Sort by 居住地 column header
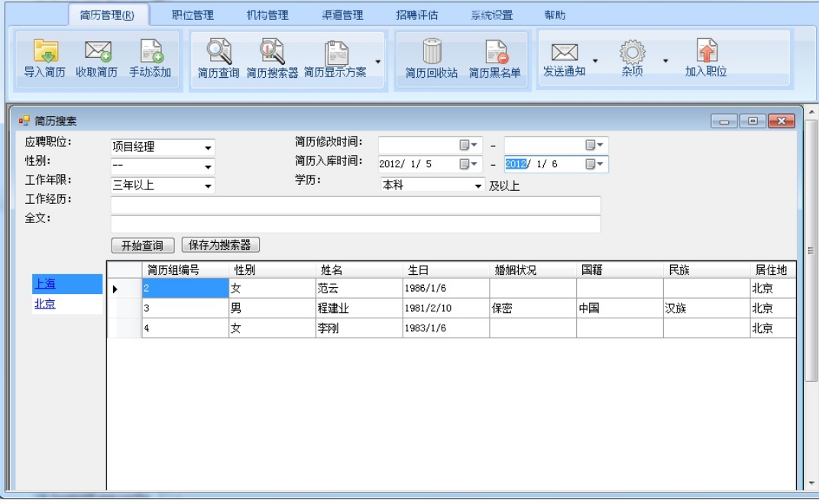The height and width of the screenshot is (504, 819). point(773,270)
